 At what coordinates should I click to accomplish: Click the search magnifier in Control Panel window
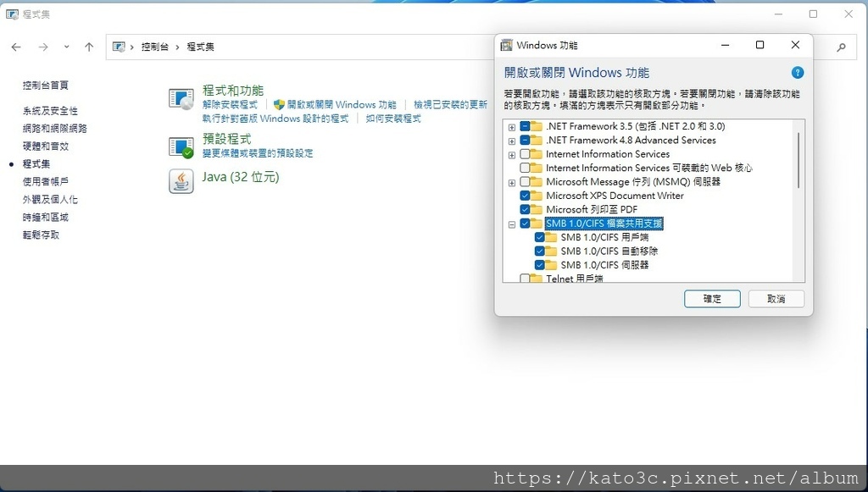coord(841,47)
